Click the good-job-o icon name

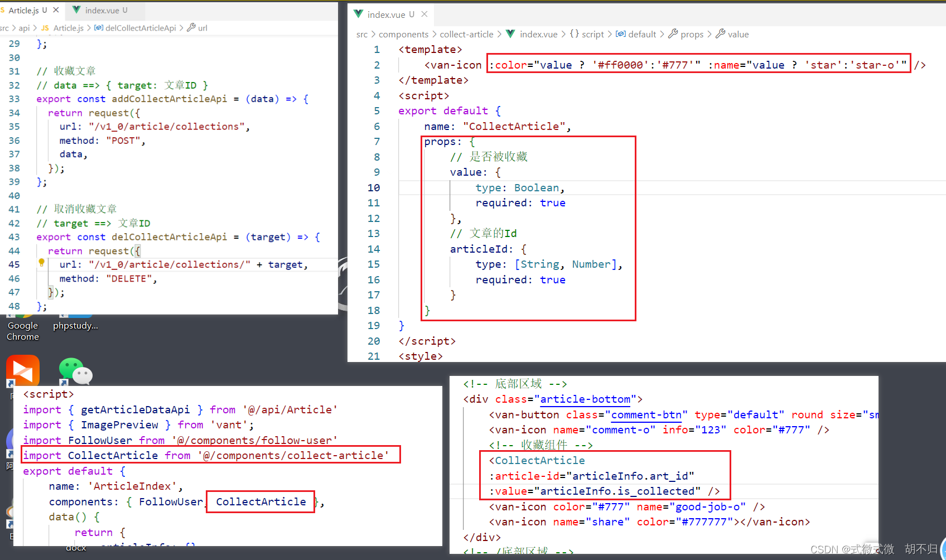pos(708,507)
